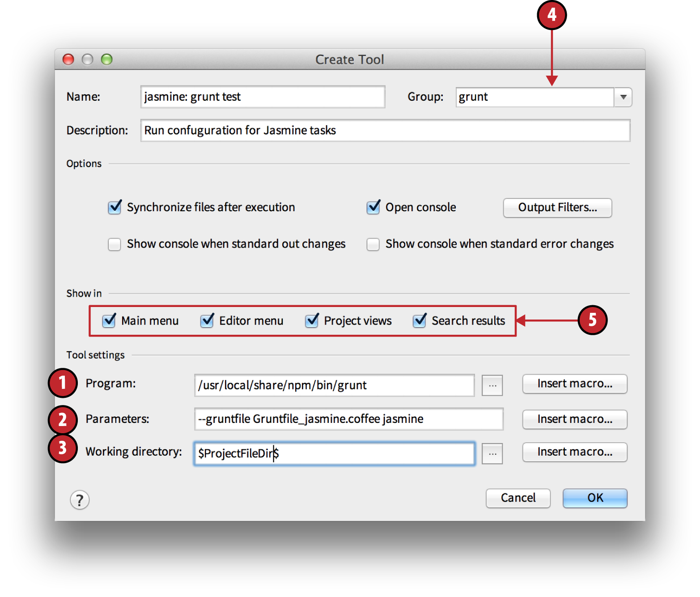This screenshot has width=700, height=597.
Task: Click into the Parameters input field
Action: (x=349, y=419)
